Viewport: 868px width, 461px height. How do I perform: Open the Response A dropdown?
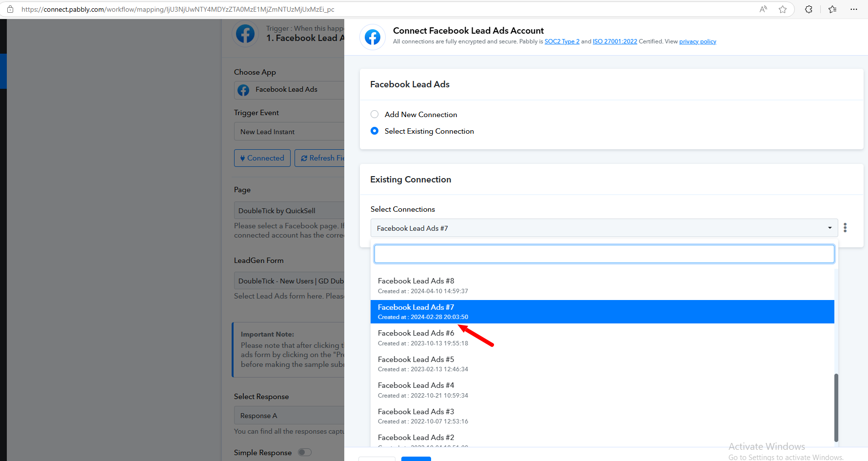[x=289, y=416]
